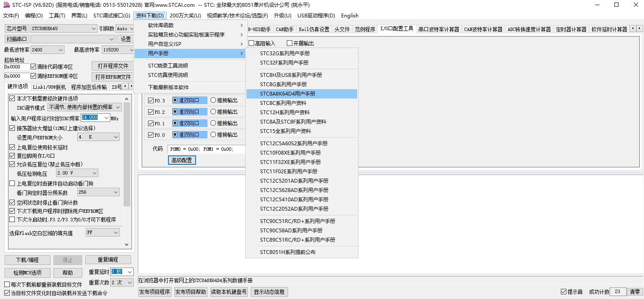Open 文件(F) menu
Viewport: 644px width, 299px height.
point(11,16)
